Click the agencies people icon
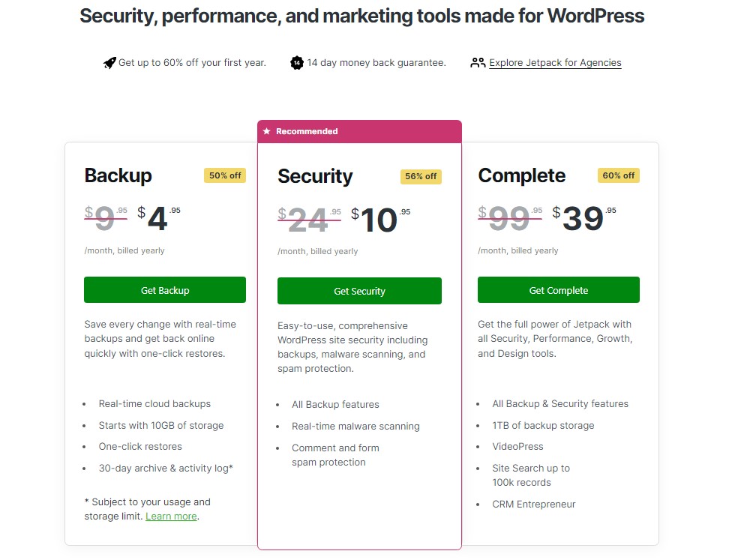 tap(478, 63)
